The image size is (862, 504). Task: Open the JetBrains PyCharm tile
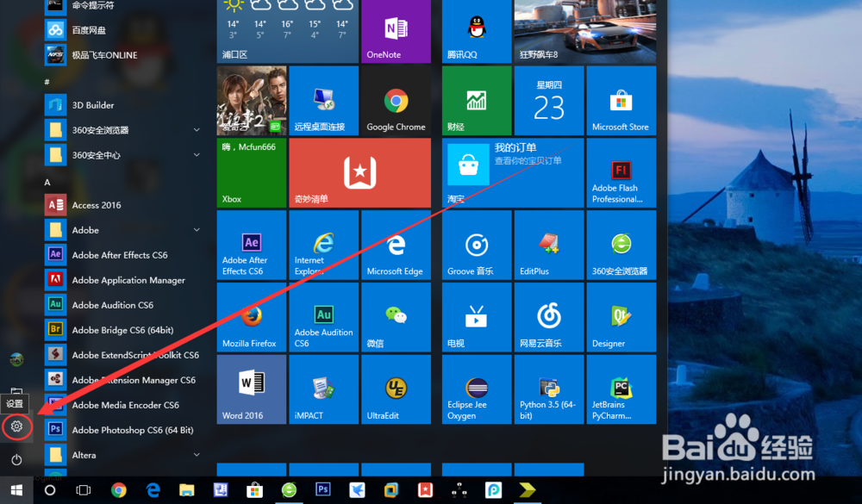pos(622,389)
